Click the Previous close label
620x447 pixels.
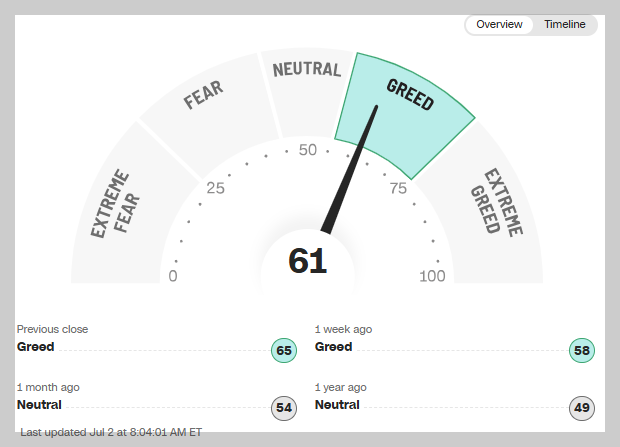52,329
